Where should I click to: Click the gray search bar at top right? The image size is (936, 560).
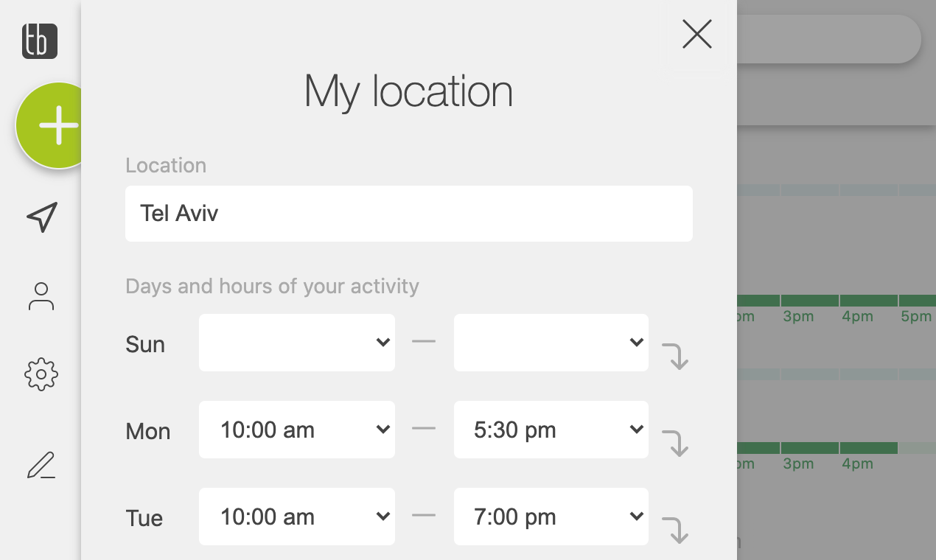833,39
